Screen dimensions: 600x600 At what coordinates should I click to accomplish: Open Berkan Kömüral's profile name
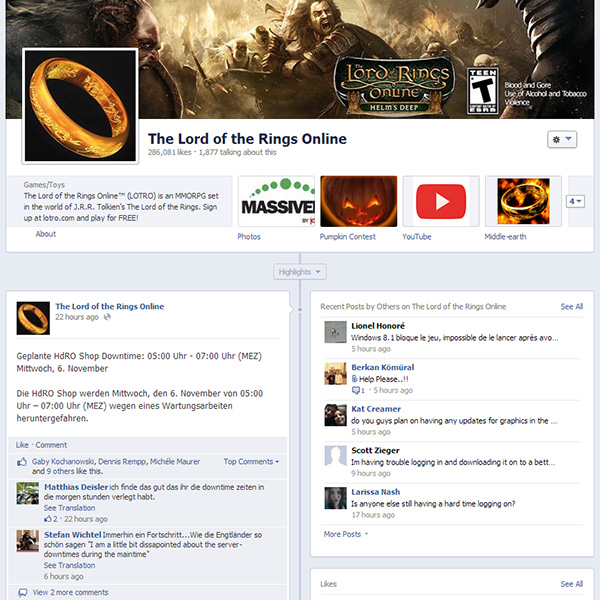383,367
